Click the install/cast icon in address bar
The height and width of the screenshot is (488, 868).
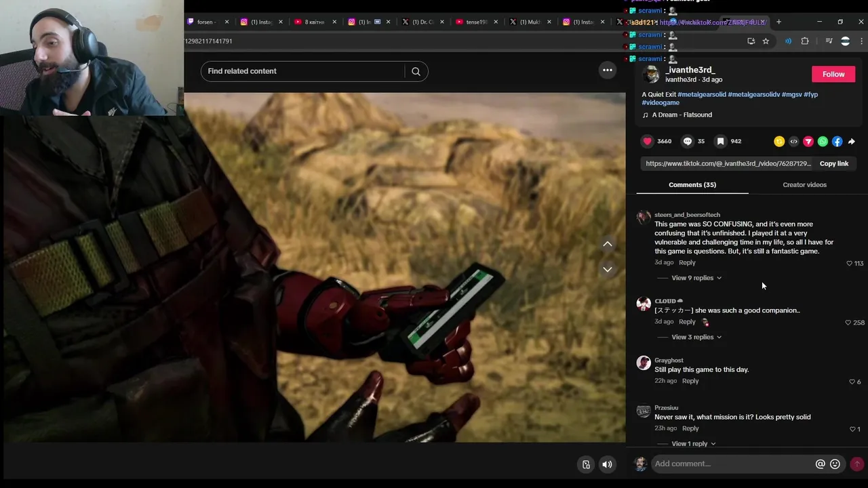click(x=751, y=41)
